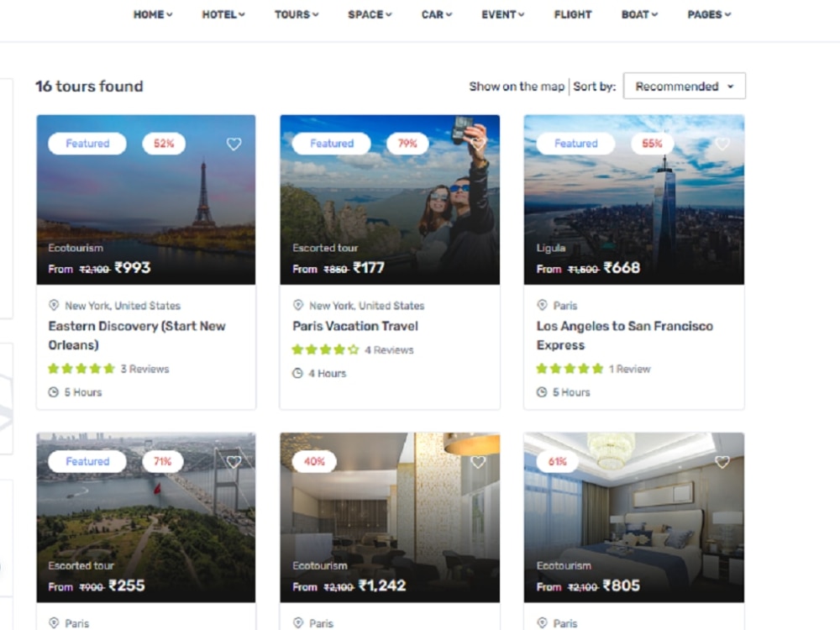The image size is (840, 630).
Task: Click Featured badge on Los Angeles Express card
Action: pyautogui.click(x=576, y=144)
